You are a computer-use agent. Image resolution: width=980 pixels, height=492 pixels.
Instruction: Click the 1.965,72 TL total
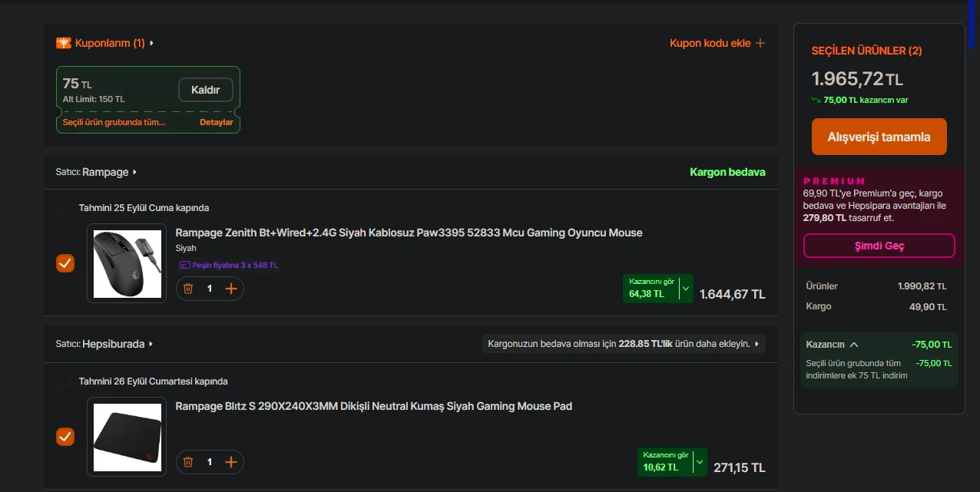point(857,79)
